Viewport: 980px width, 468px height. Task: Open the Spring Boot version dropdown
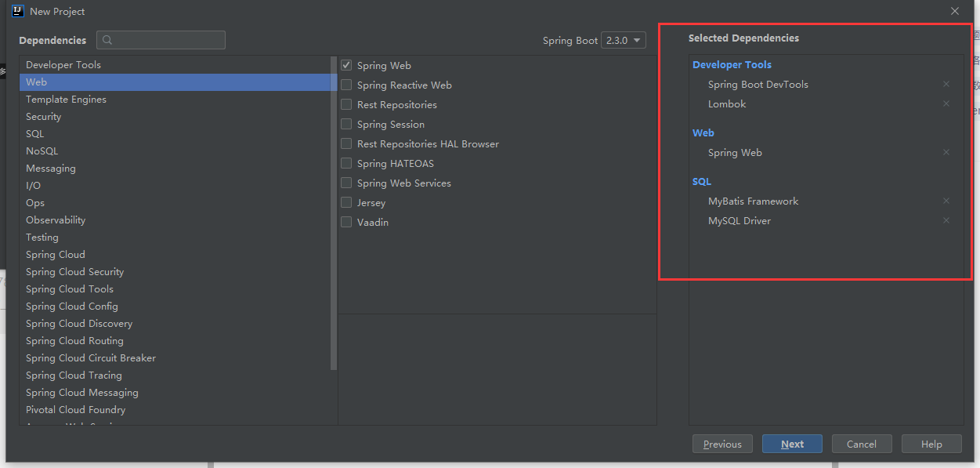[x=623, y=40]
